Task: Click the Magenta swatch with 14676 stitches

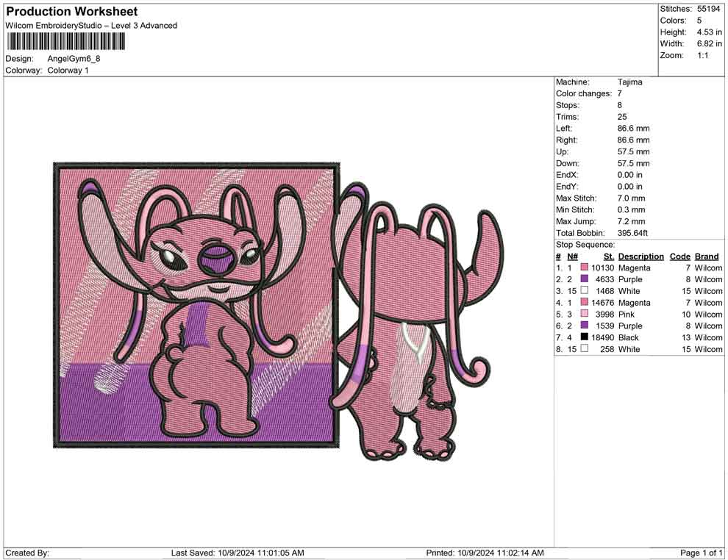Action: tap(585, 302)
